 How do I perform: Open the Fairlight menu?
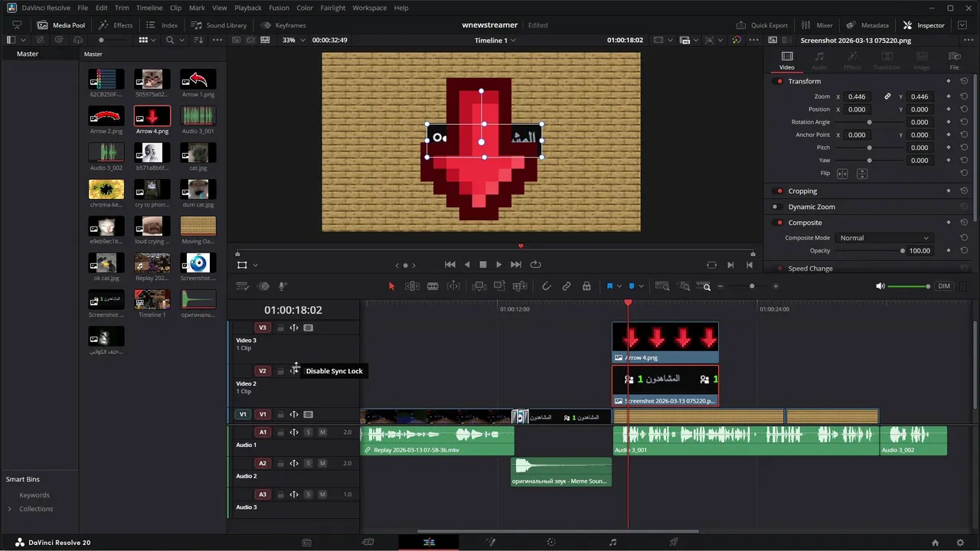(x=333, y=8)
